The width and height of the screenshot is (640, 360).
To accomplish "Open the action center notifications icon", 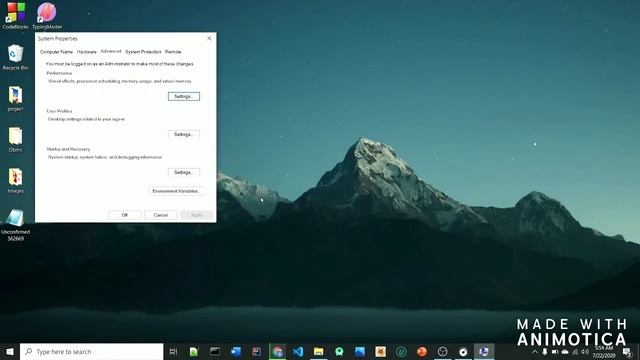I will coord(627,352).
